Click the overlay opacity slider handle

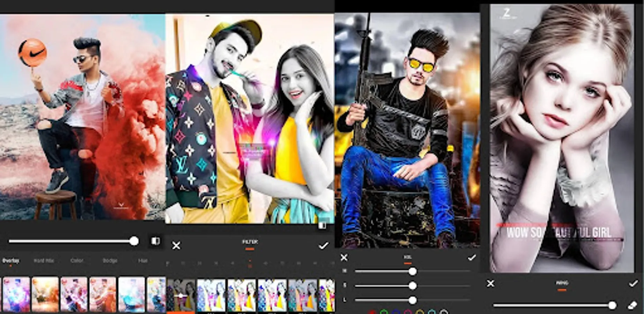pyautogui.click(x=134, y=241)
